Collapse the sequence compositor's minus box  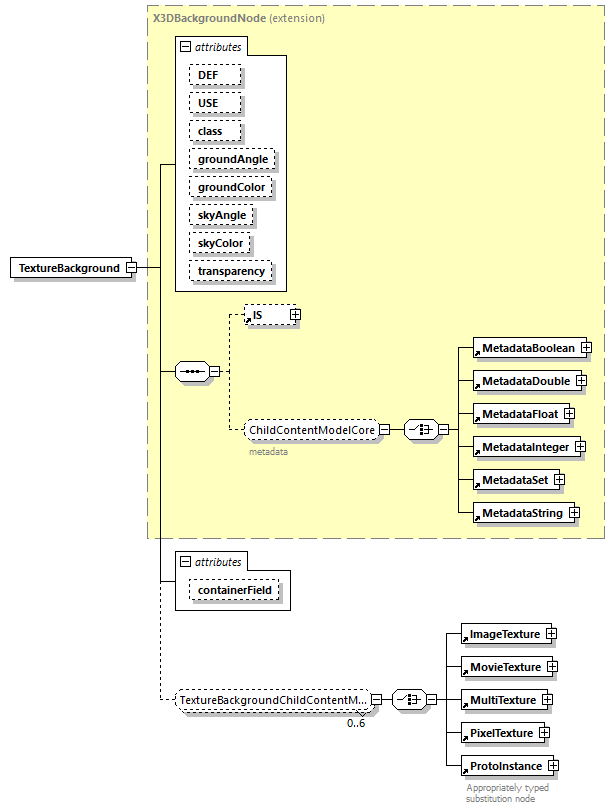click(x=215, y=371)
